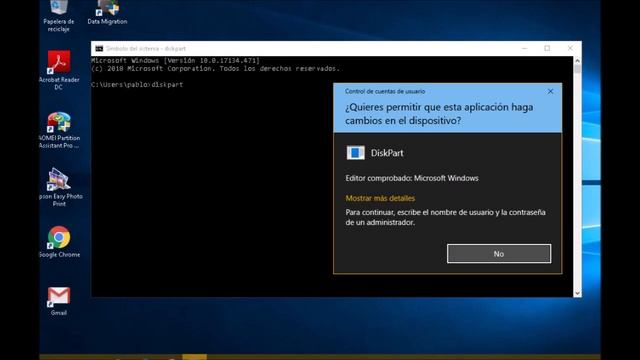The height and width of the screenshot is (360, 640).
Task: Click the C:\Users\pablo>diskpart command line
Action: coord(137,84)
